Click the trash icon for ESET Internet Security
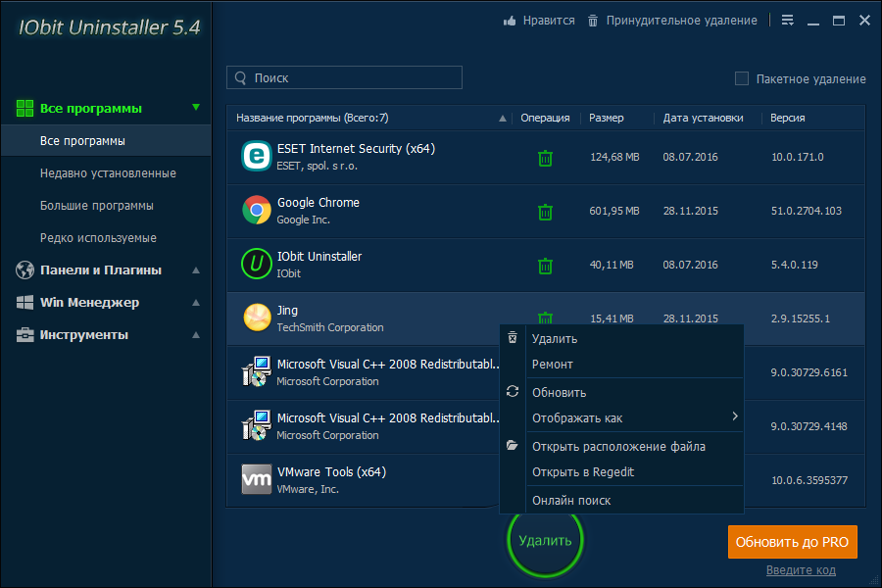 tap(546, 158)
